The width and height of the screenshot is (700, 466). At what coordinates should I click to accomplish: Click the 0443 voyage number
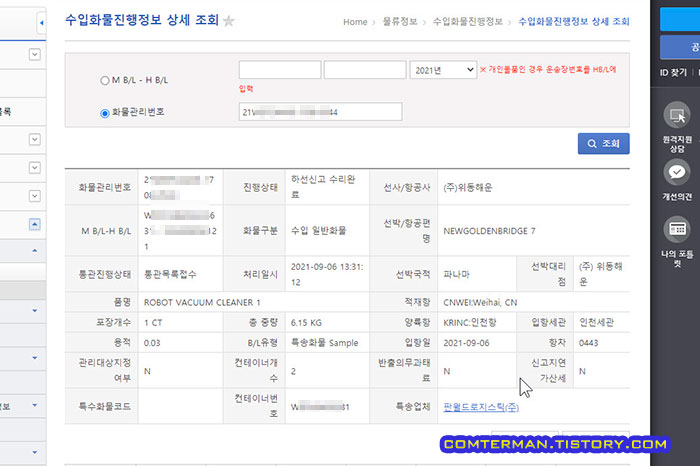click(588, 343)
